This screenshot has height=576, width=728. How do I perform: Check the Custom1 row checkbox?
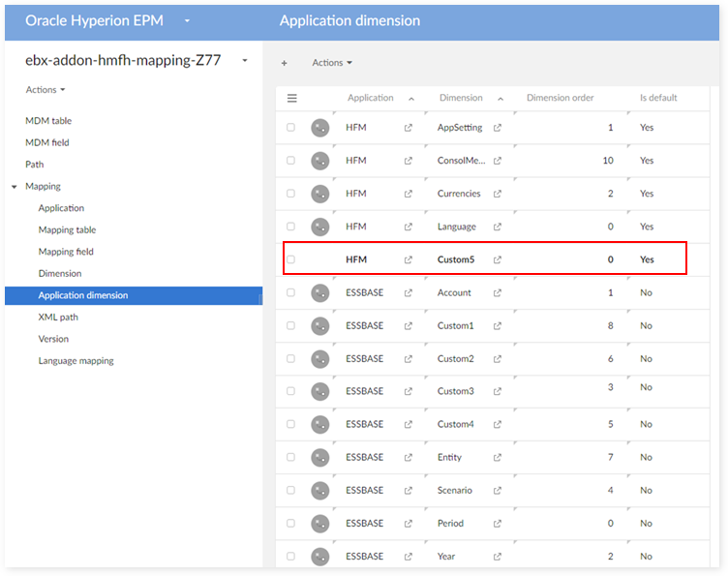(x=290, y=325)
